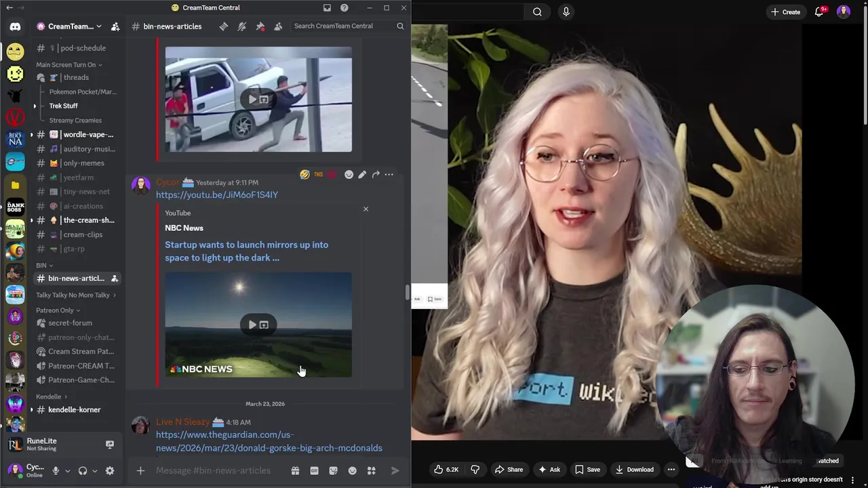Open Discord inbox icon in title bar
This screenshot has height=488, width=868.
click(327, 7)
